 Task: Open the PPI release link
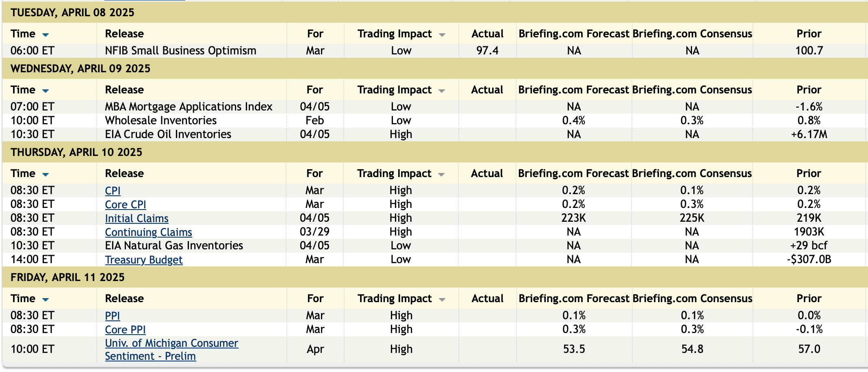click(112, 316)
